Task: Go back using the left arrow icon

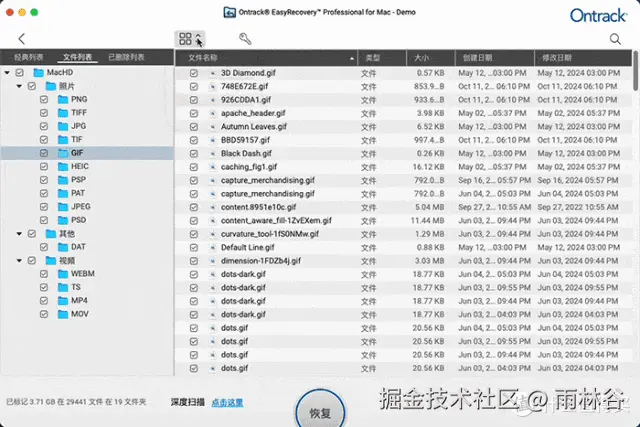Action: (x=22, y=39)
